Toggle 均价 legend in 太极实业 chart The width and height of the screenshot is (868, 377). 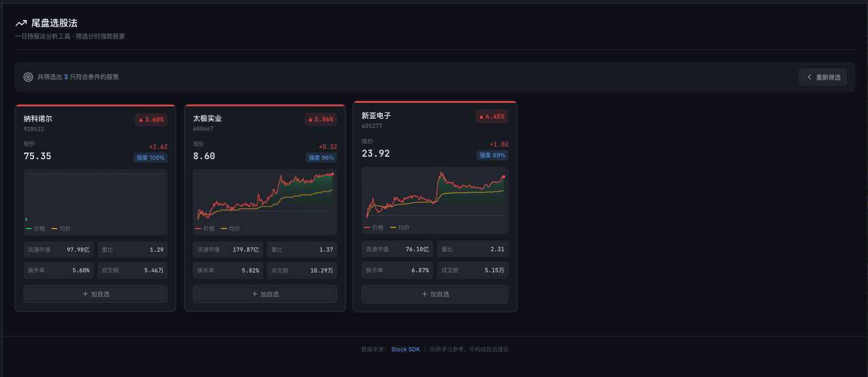click(x=231, y=229)
